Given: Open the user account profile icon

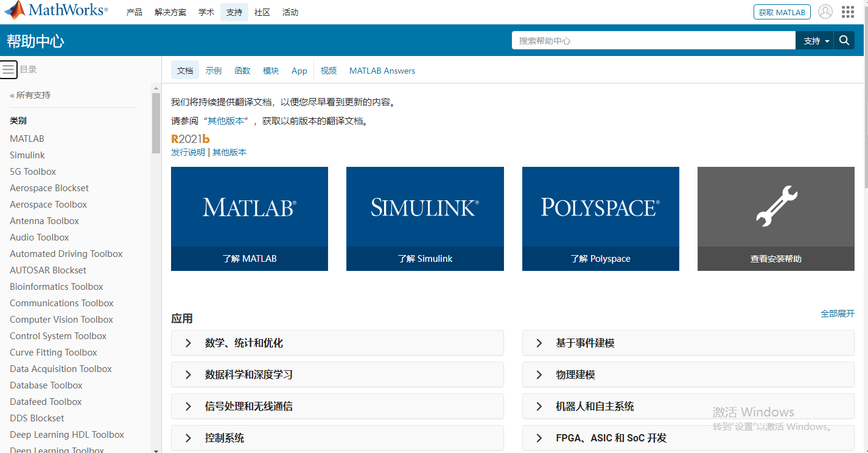Looking at the screenshot, I should point(825,12).
